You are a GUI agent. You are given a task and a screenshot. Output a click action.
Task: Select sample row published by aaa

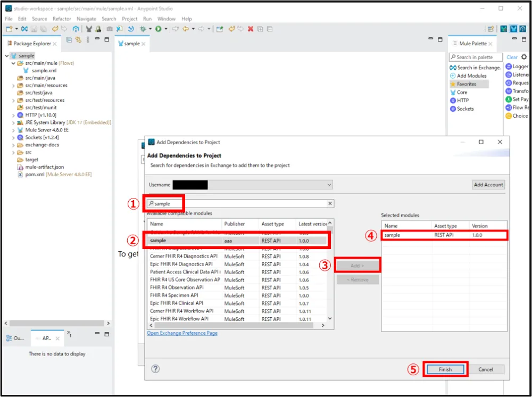point(237,241)
